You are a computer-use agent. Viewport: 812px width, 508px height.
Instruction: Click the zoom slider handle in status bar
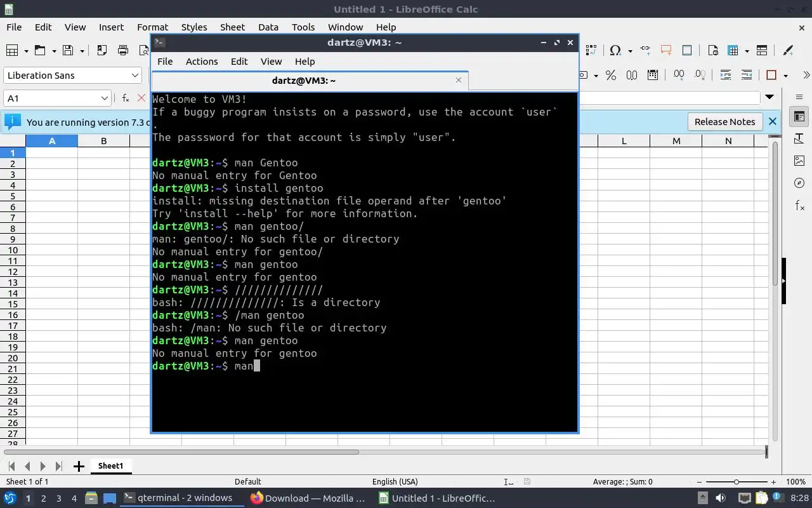pyautogui.click(x=737, y=481)
